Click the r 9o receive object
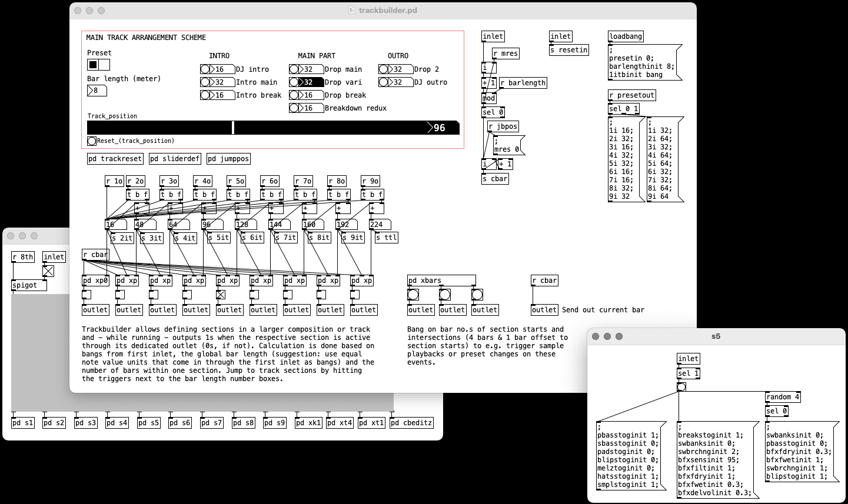This screenshot has width=848, height=504. 371,181
